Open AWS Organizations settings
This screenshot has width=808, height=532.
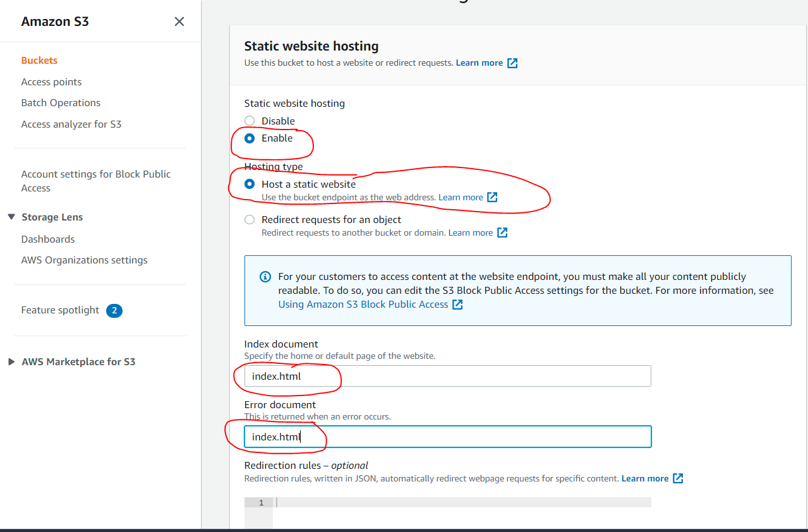[84, 260]
